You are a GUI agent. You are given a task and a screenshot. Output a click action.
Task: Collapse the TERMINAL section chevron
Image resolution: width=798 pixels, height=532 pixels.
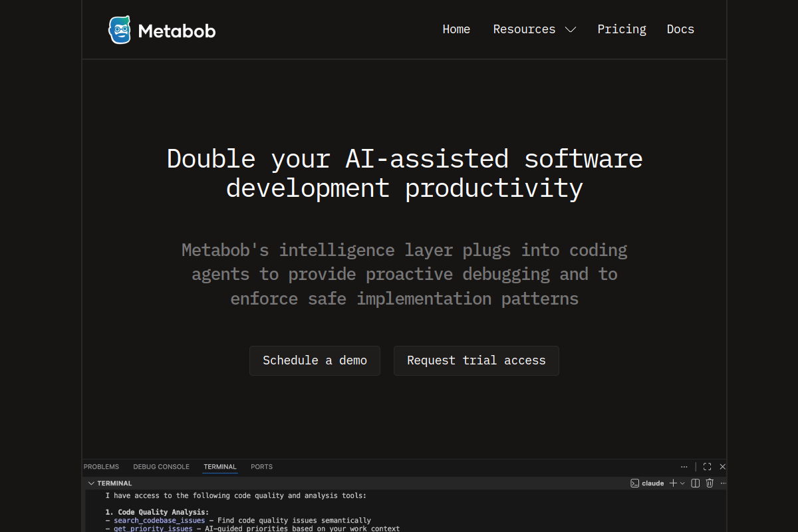pos(91,483)
